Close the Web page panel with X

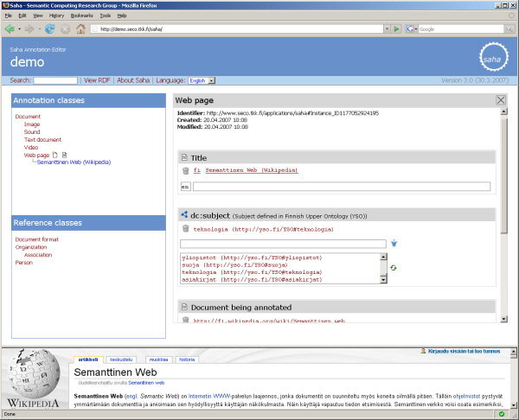[x=501, y=100]
